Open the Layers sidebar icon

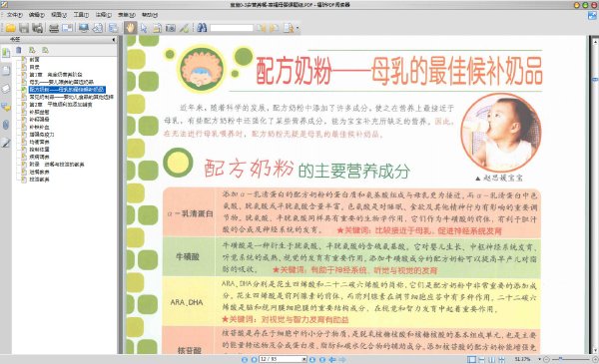(x=6, y=89)
